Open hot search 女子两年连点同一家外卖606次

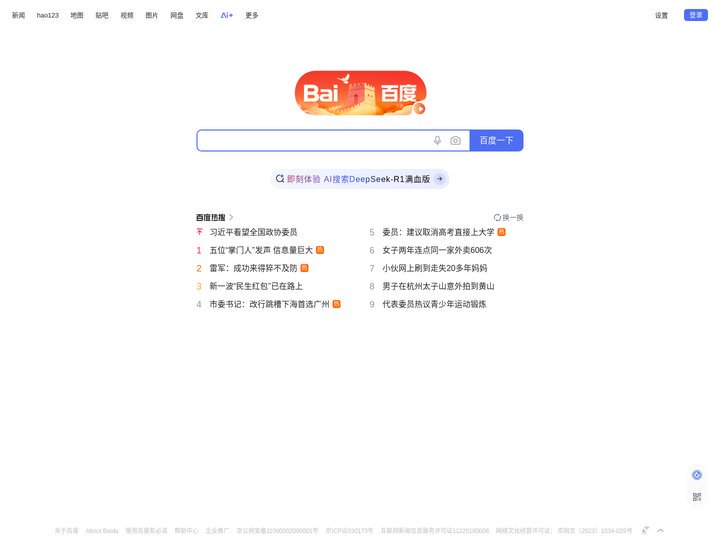[x=437, y=250]
